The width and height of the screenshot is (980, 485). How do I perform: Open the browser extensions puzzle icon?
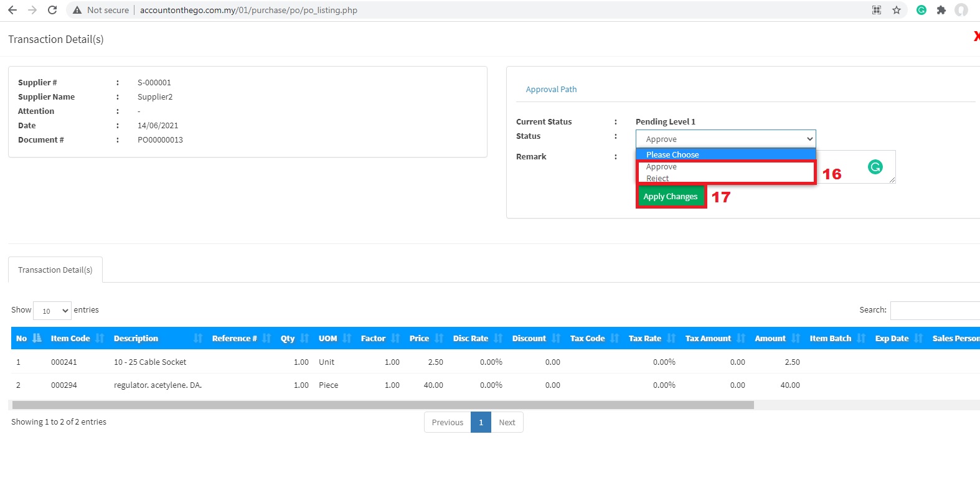(941, 10)
